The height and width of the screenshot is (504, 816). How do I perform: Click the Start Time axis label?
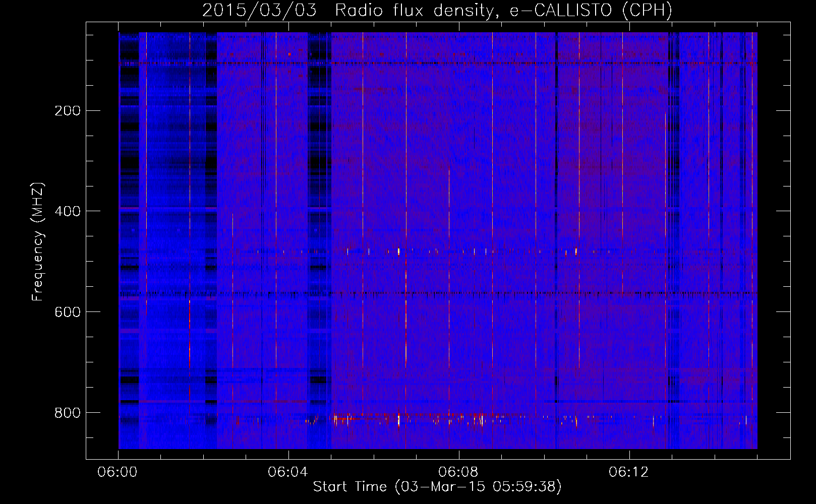437,487
